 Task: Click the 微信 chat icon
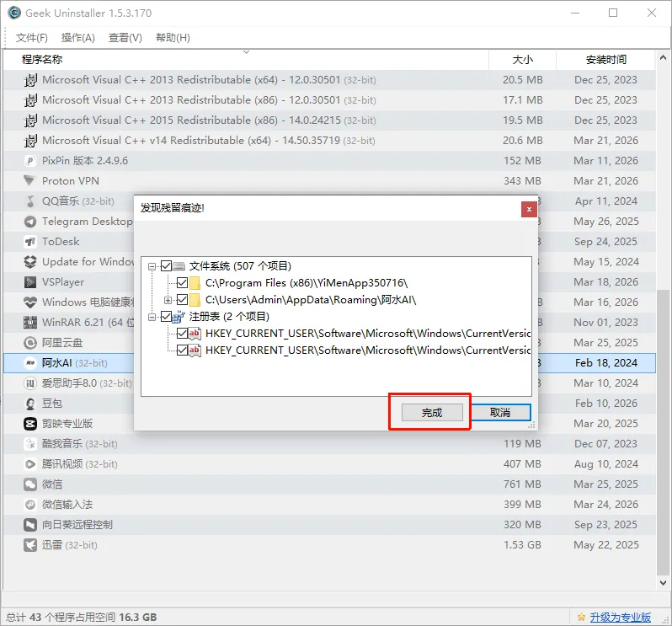tap(30, 484)
